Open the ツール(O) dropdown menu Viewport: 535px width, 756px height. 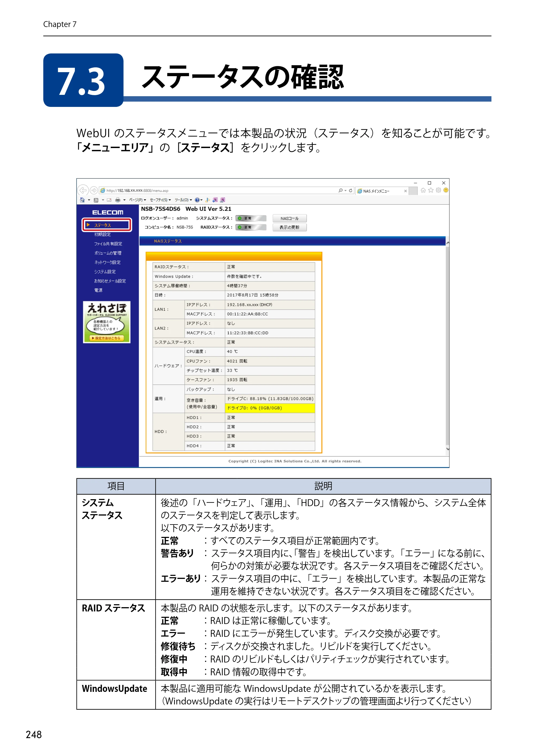pos(183,200)
